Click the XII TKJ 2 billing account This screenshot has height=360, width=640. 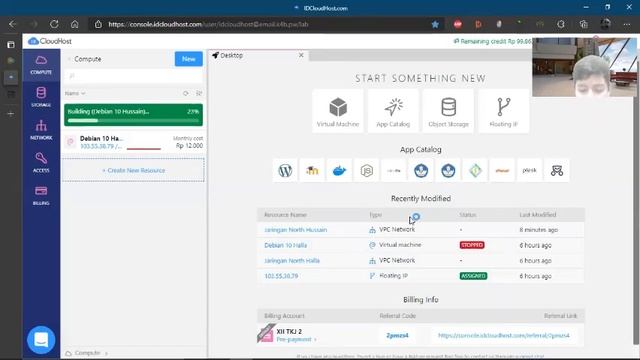(289, 331)
